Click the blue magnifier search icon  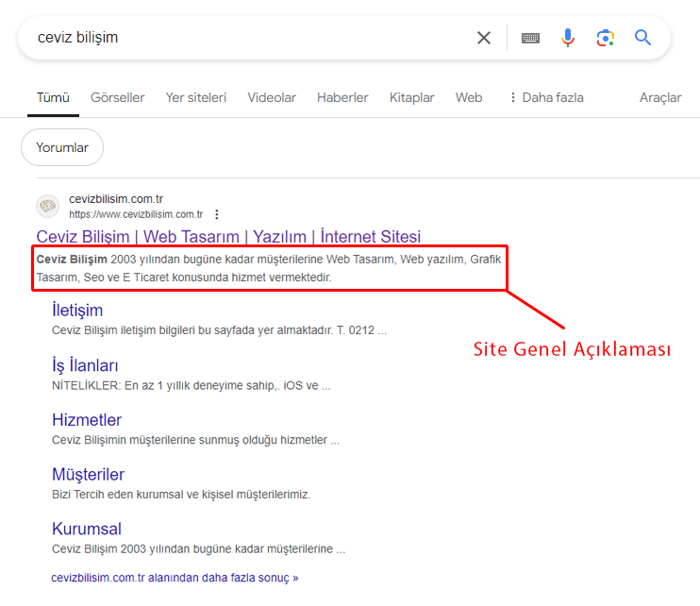[642, 38]
